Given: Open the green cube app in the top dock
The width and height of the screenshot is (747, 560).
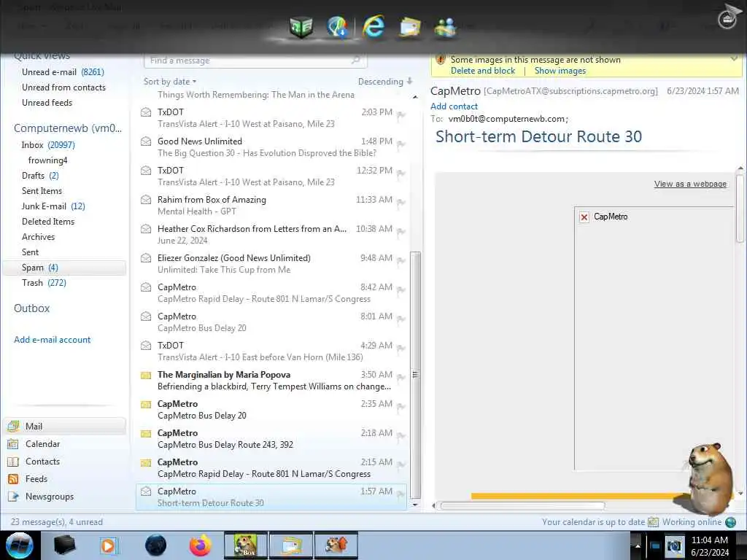Looking at the screenshot, I should (301, 27).
